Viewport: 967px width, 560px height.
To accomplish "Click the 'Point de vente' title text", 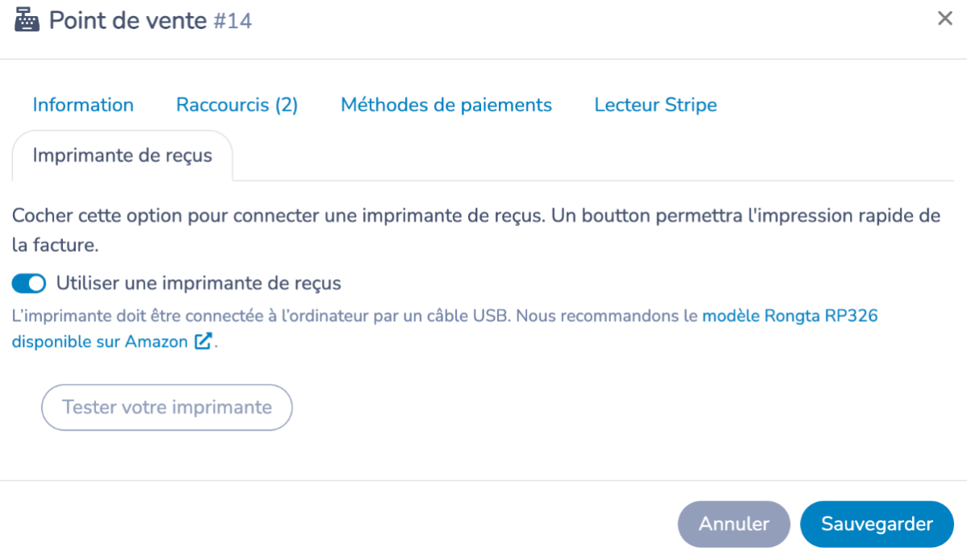I will click(x=128, y=20).
